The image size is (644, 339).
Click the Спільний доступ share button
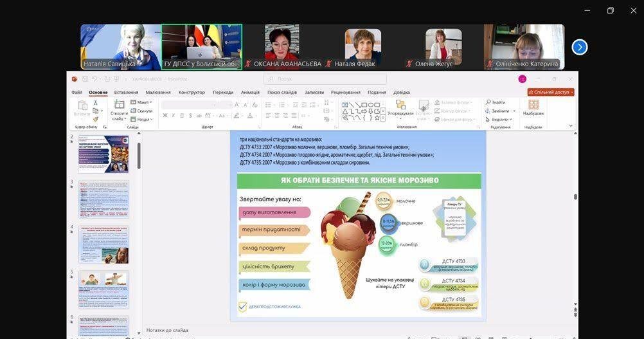pos(551,92)
